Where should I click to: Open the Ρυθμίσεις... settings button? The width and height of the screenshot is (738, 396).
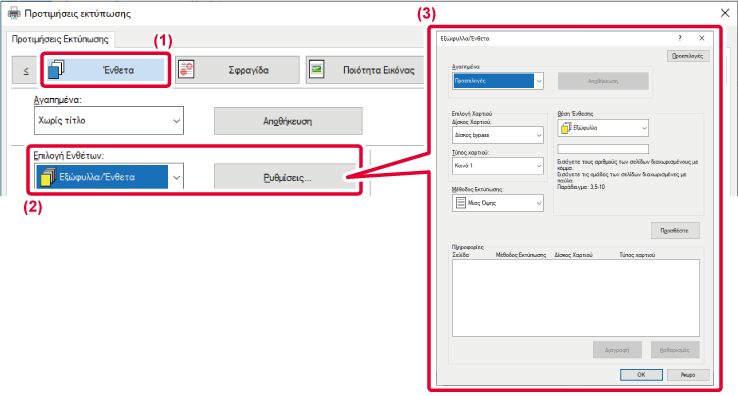pos(286,177)
